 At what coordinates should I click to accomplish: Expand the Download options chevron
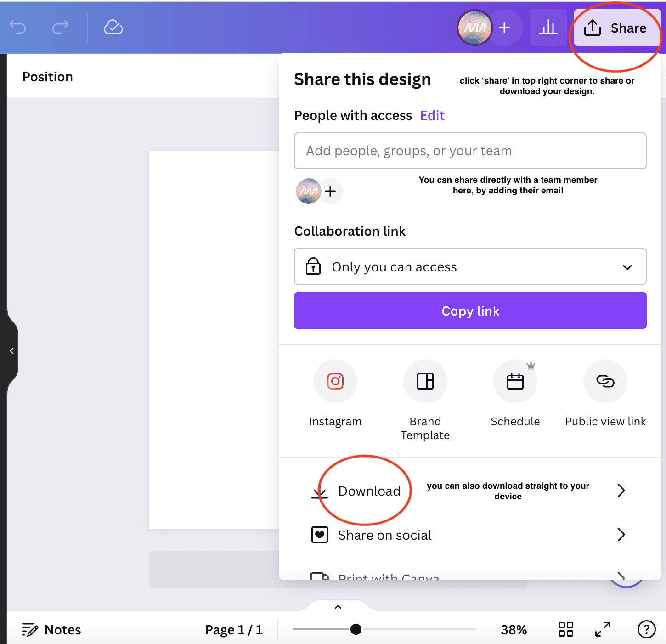point(621,491)
